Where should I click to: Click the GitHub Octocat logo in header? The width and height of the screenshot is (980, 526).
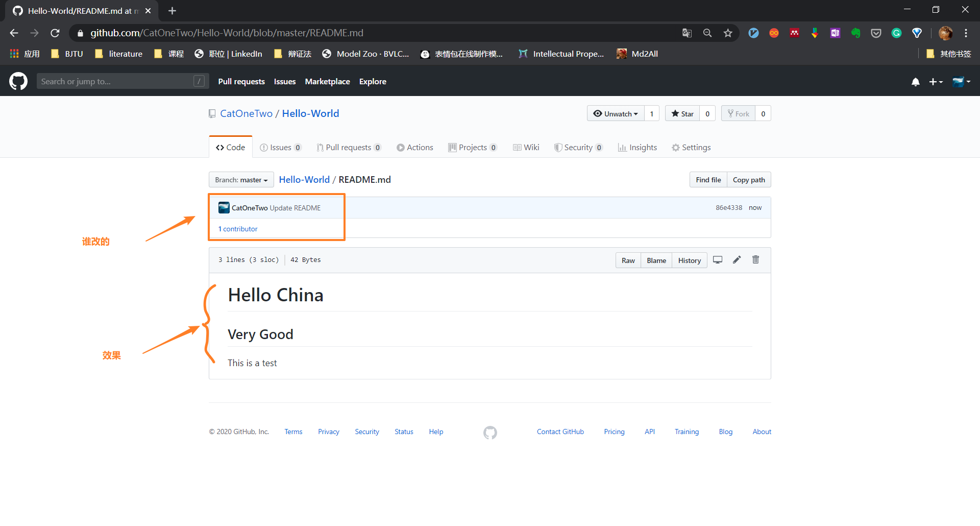tap(18, 81)
